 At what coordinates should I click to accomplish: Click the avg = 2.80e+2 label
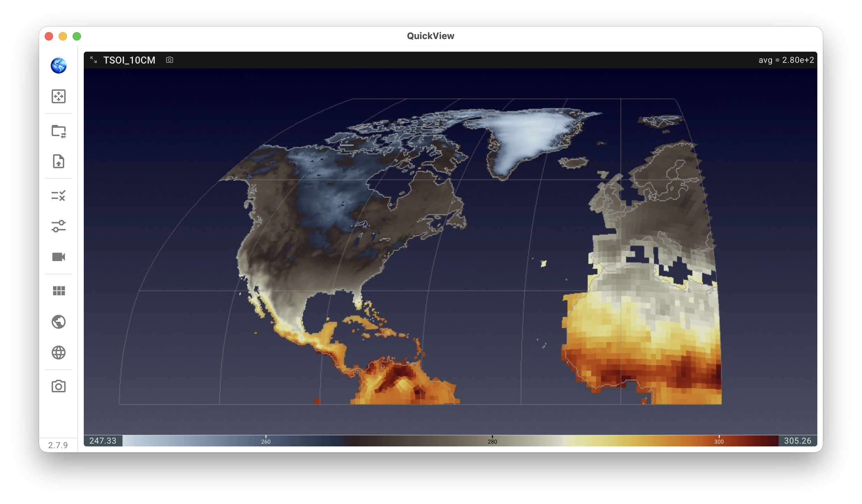pyautogui.click(x=786, y=60)
